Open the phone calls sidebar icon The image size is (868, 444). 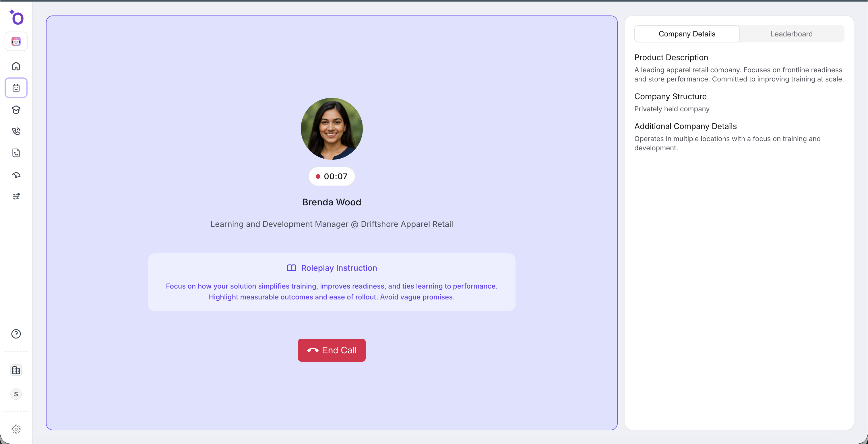pyautogui.click(x=16, y=131)
